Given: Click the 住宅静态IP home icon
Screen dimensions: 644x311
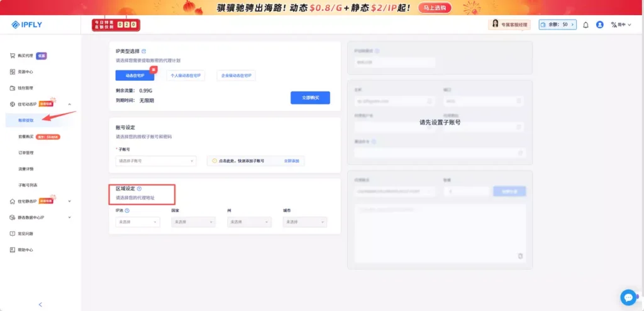Looking at the screenshot, I should [x=13, y=201].
